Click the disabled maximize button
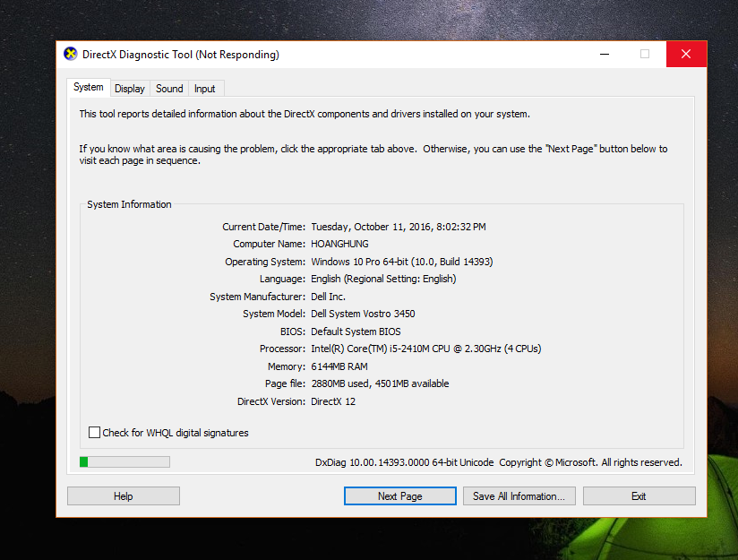The height and width of the screenshot is (560, 738). [x=645, y=54]
